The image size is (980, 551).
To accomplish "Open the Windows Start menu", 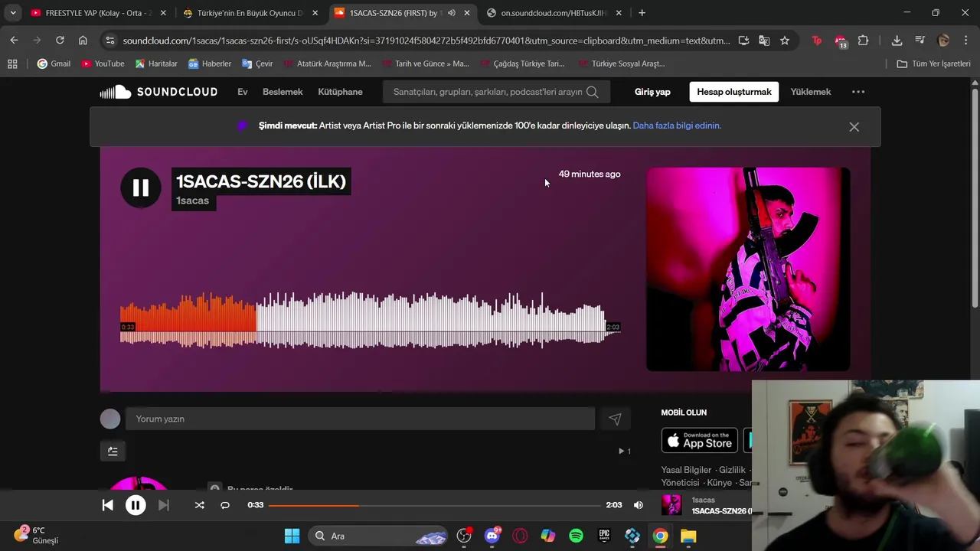I will (x=292, y=536).
